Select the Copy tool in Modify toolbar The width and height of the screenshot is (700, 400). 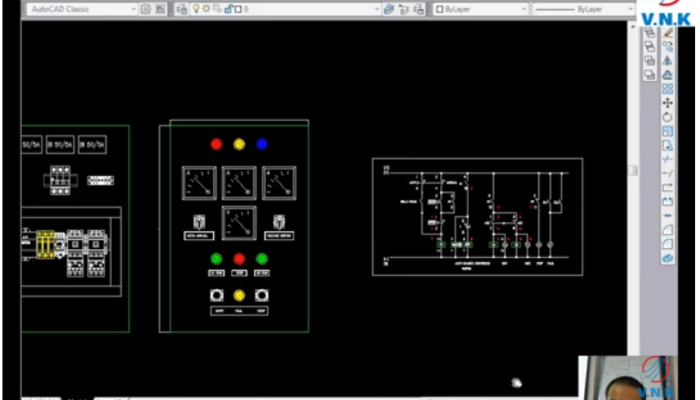[x=667, y=46]
